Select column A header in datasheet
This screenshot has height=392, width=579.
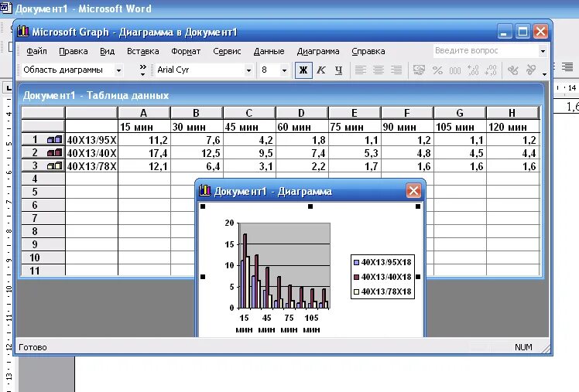click(144, 113)
